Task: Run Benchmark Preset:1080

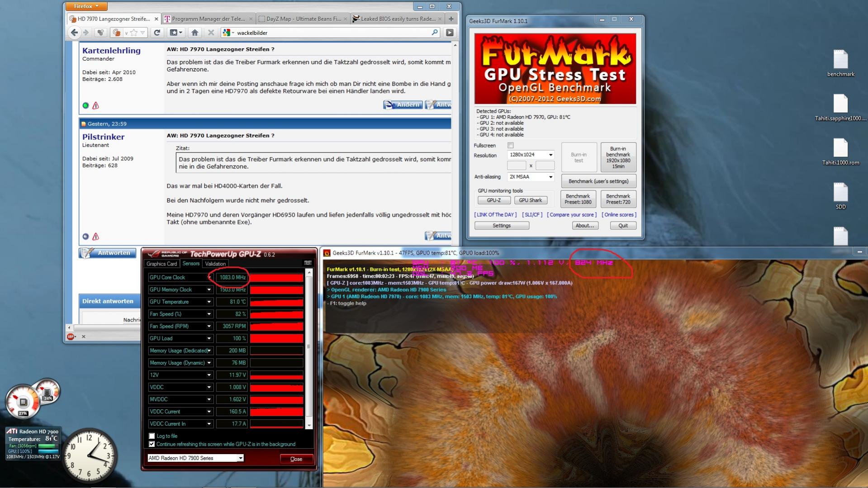Action: (578, 199)
